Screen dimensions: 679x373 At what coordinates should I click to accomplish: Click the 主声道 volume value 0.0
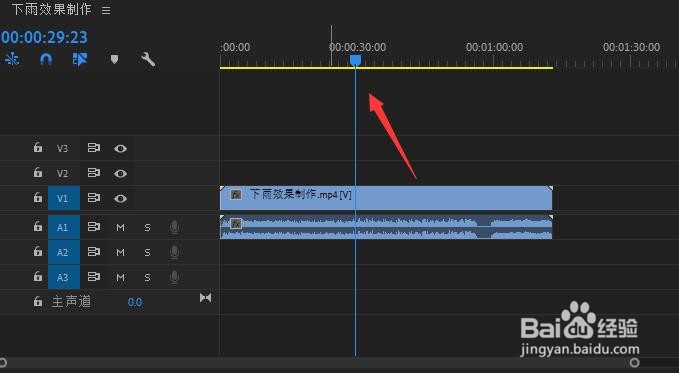pyautogui.click(x=135, y=302)
